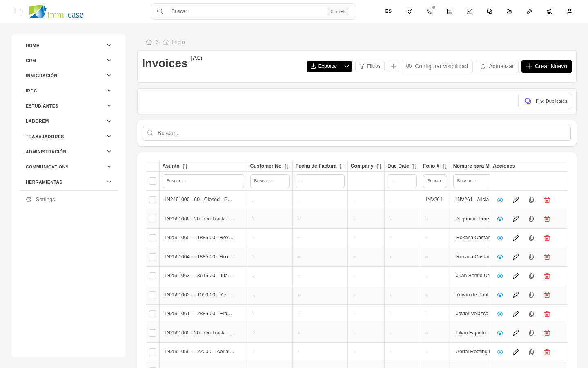Open the folder files icon in header
The image size is (588, 368).
510,11
